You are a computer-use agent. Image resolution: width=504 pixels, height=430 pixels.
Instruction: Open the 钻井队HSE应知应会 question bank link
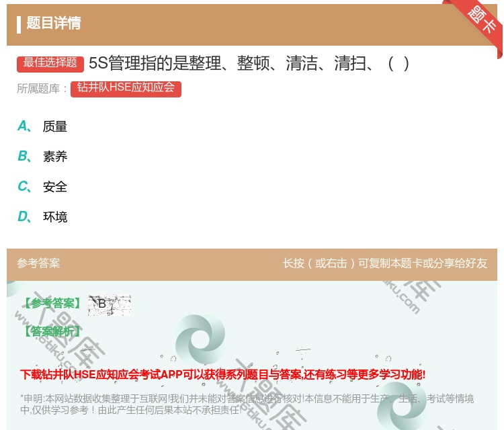tap(126, 88)
